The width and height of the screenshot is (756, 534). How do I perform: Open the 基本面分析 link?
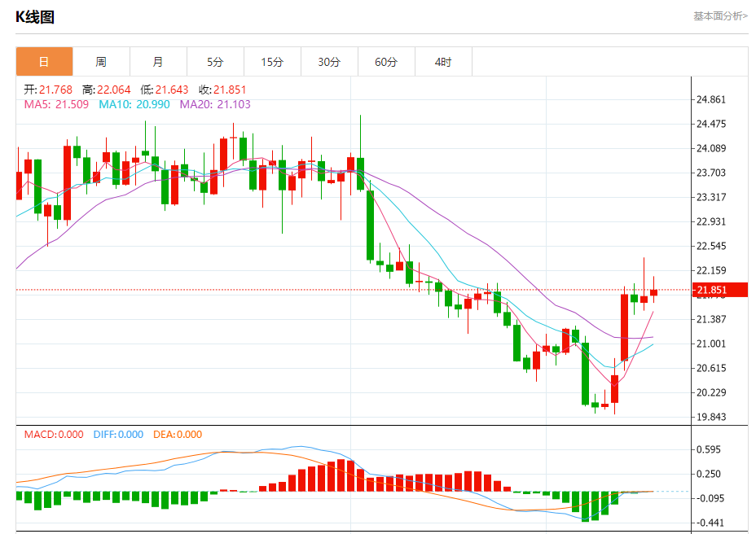pos(720,16)
